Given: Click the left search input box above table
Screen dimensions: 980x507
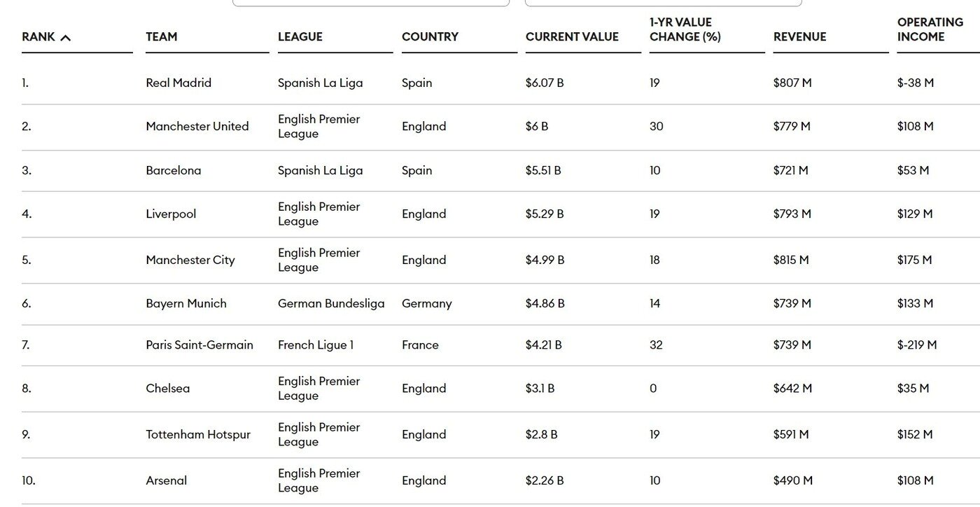Looking at the screenshot, I should click(x=371, y=3).
